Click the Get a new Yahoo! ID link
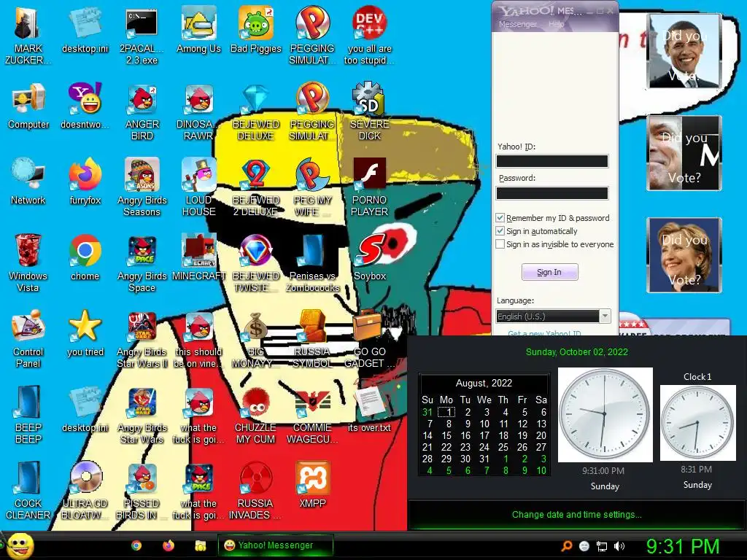 coord(544,332)
